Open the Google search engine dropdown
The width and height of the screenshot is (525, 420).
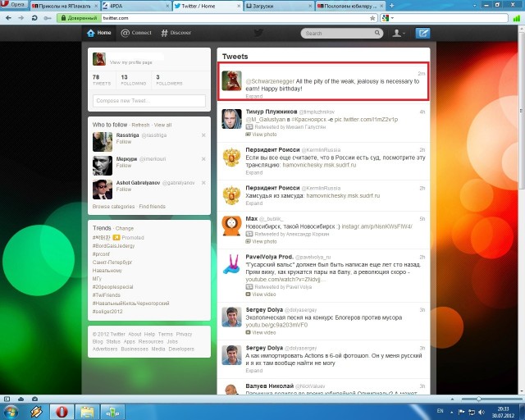[x=388, y=18]
